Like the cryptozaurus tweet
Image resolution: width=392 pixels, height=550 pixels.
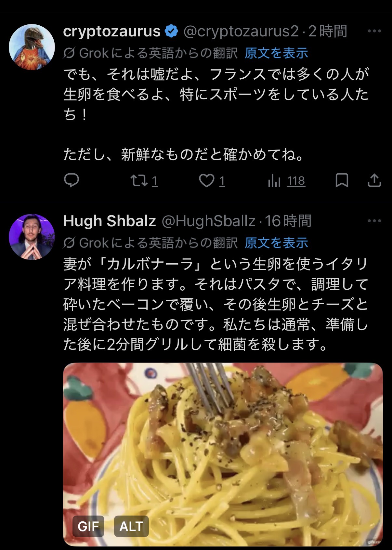(x=212, y=181)
